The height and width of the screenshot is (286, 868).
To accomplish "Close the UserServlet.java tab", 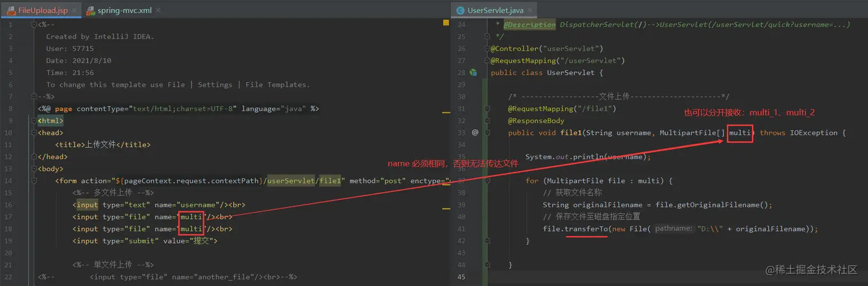I will point(529,10).
